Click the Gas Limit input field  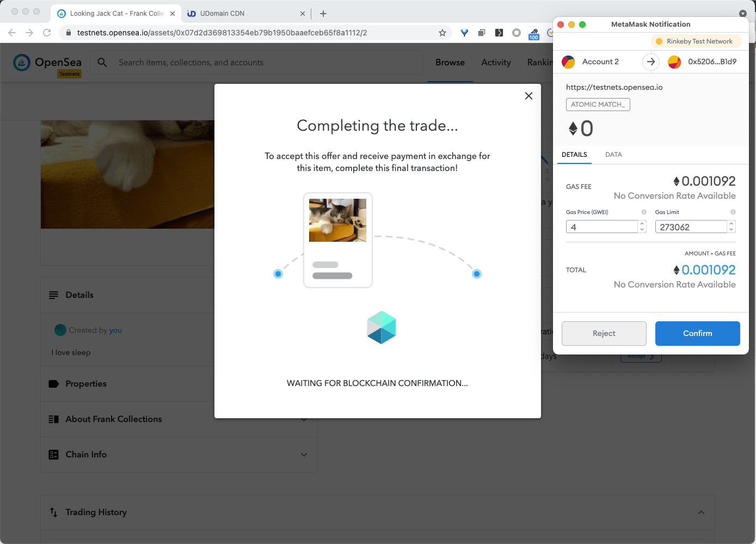click(690, 227)
